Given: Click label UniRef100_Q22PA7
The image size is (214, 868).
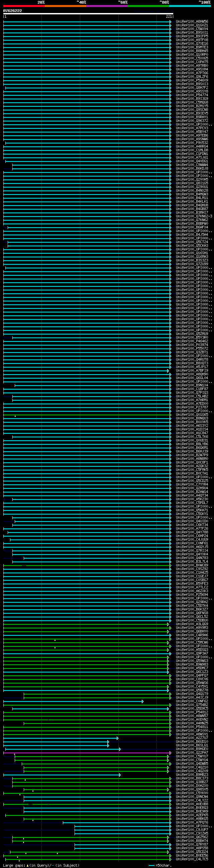Looking at the screenshot, I should click(192, 753).
